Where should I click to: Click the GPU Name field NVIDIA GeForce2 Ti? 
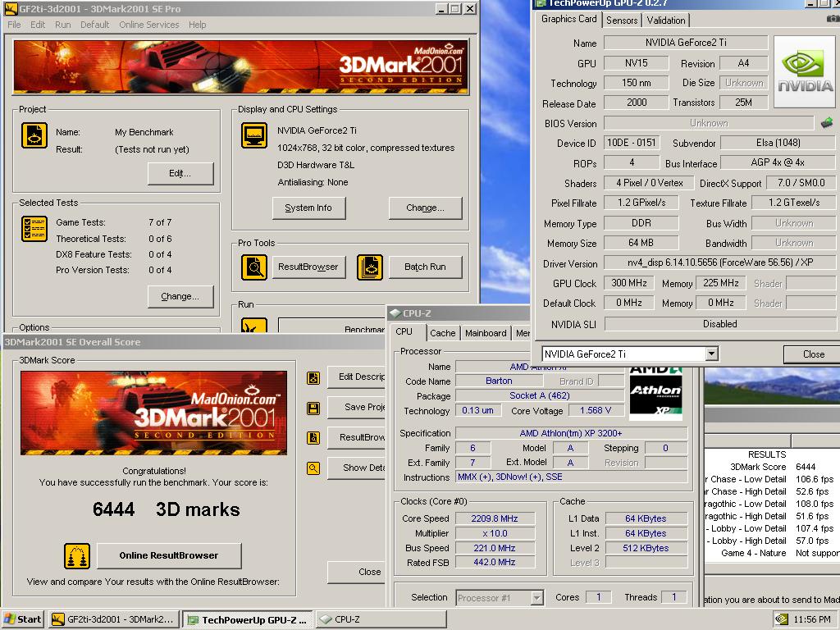pyautogui.click(x=686, y=43)
